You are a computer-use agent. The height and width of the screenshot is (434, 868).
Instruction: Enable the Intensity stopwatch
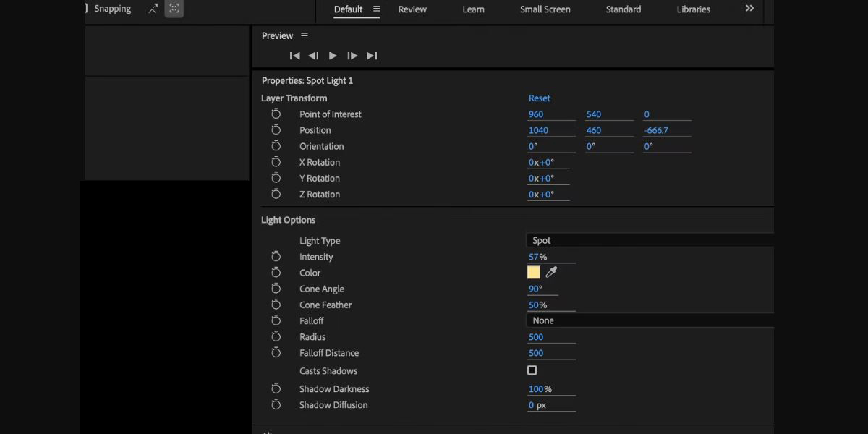[x=276, y=257]
